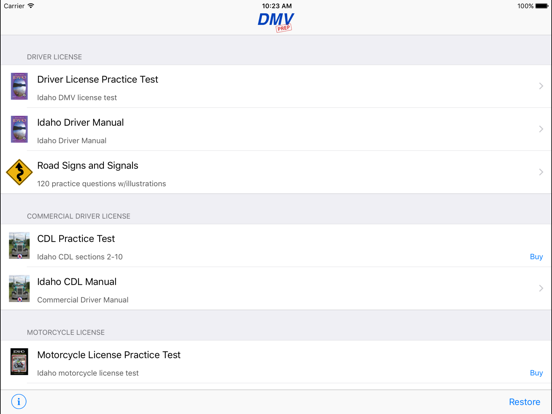Viewport: 552px width, 414px height.
Task: Buy the Motorcycle License Practice Test
Action: click(x=536, y=373)
